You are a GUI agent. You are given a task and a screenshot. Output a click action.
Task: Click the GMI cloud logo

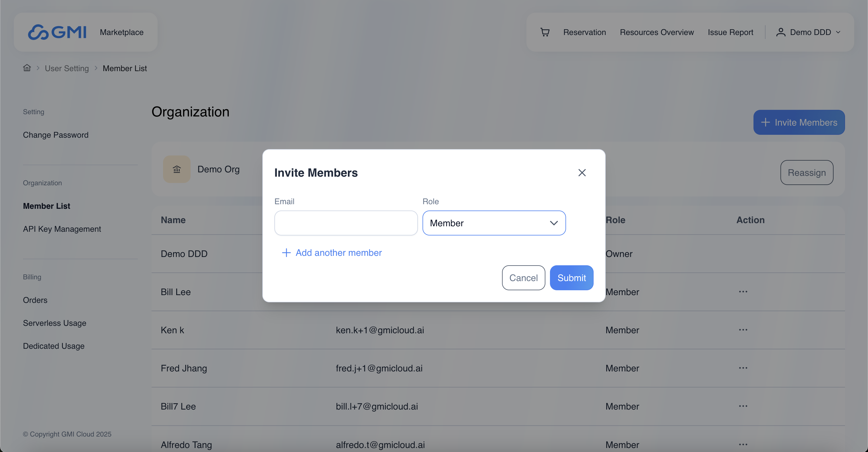tap(57, 32)
